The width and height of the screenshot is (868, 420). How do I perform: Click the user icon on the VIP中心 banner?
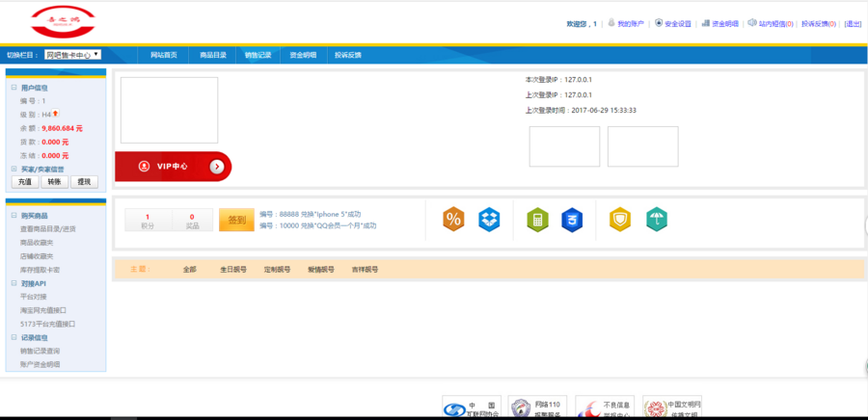pyautogui.click(x=144, y=167)
